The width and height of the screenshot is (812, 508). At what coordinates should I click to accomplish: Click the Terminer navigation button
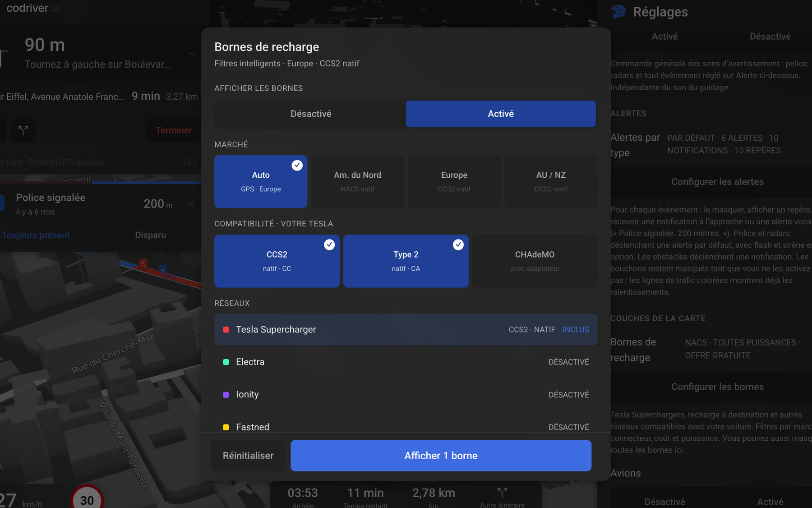coord(174,130)
